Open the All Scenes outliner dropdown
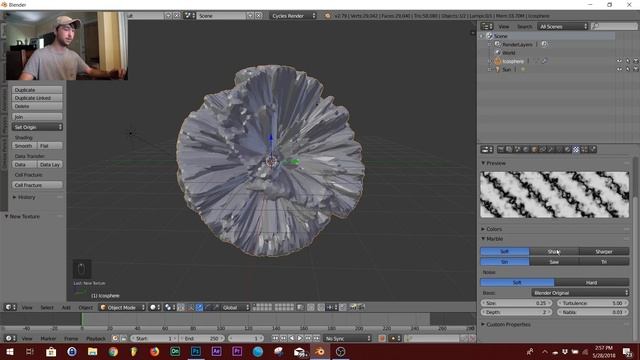The image size is (640, 360). 563,27
